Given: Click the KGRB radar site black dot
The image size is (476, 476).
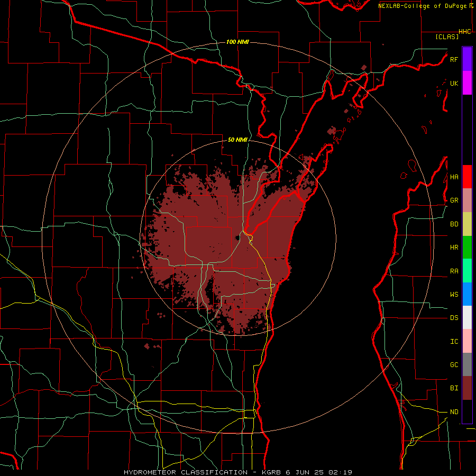Looking at the screenshot, I should point(237,237).
